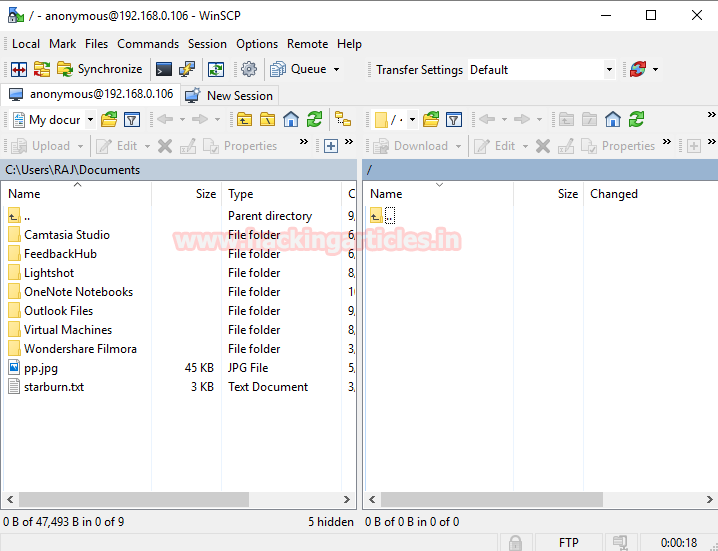Open New Session tab
The image size is (718, 551).
tap(230, 96)
